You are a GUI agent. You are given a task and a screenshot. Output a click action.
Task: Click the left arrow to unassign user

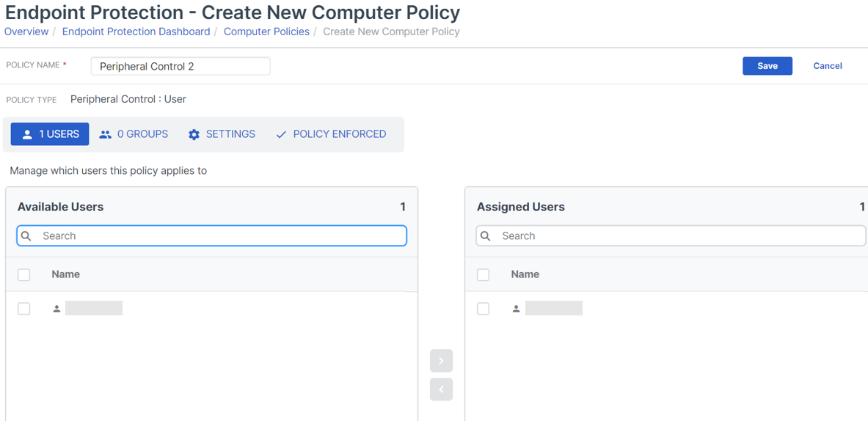point(441,389)
